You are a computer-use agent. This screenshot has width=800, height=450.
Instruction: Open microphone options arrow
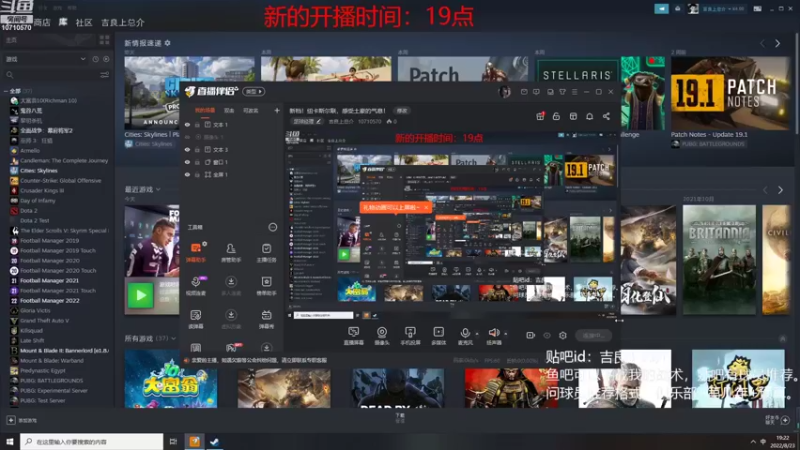477,334
